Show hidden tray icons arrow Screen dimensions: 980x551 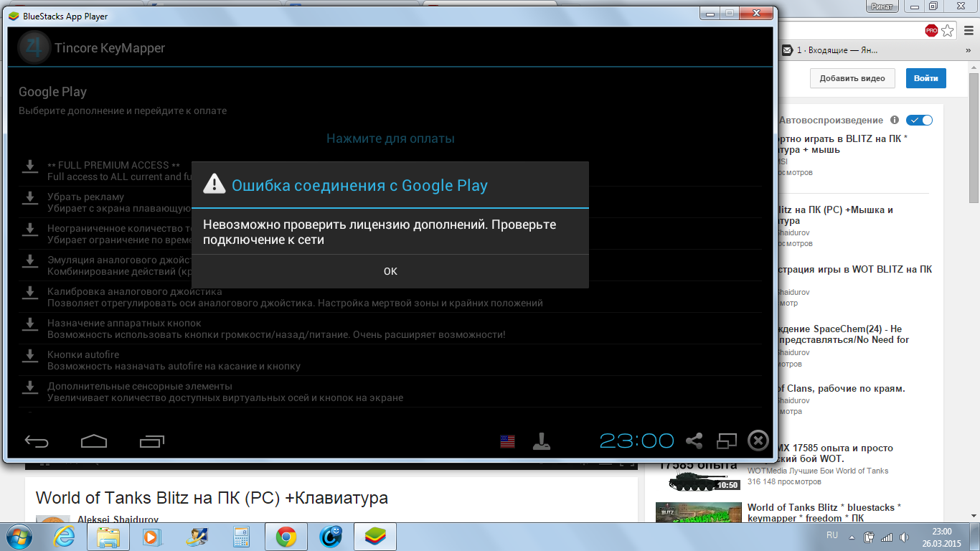pos(852,537)
